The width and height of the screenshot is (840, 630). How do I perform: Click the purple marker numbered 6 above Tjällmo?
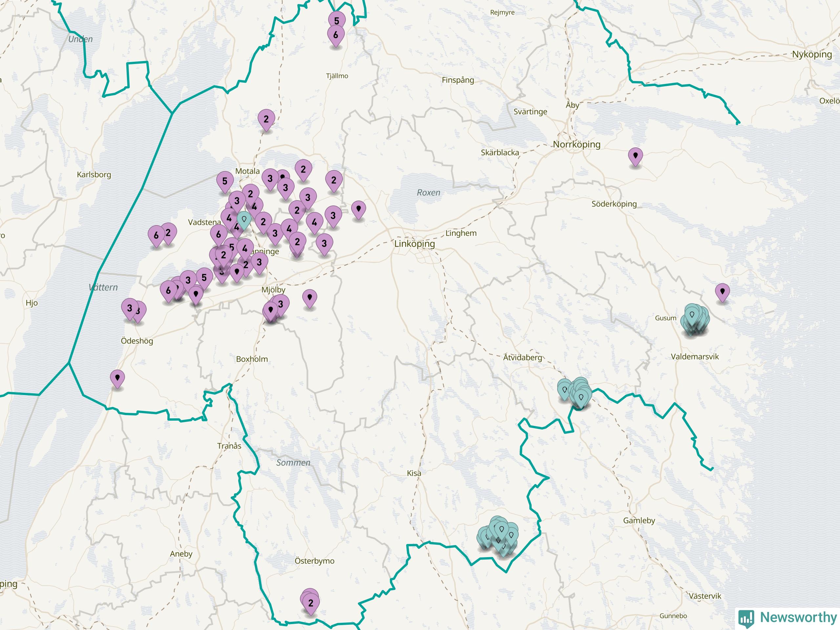(x=336, y=35)
